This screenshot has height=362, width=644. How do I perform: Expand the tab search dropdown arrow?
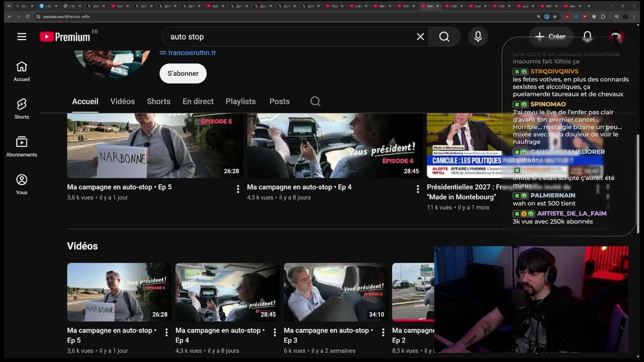pyautogui.click(x=9, y=6)
